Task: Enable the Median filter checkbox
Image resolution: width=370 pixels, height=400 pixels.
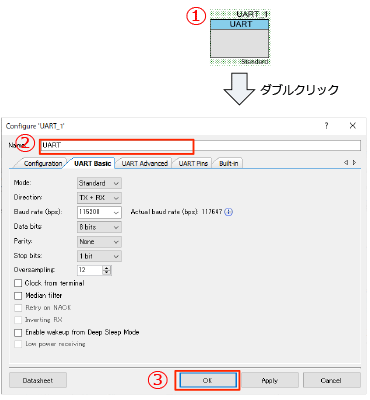Action: 18,296
